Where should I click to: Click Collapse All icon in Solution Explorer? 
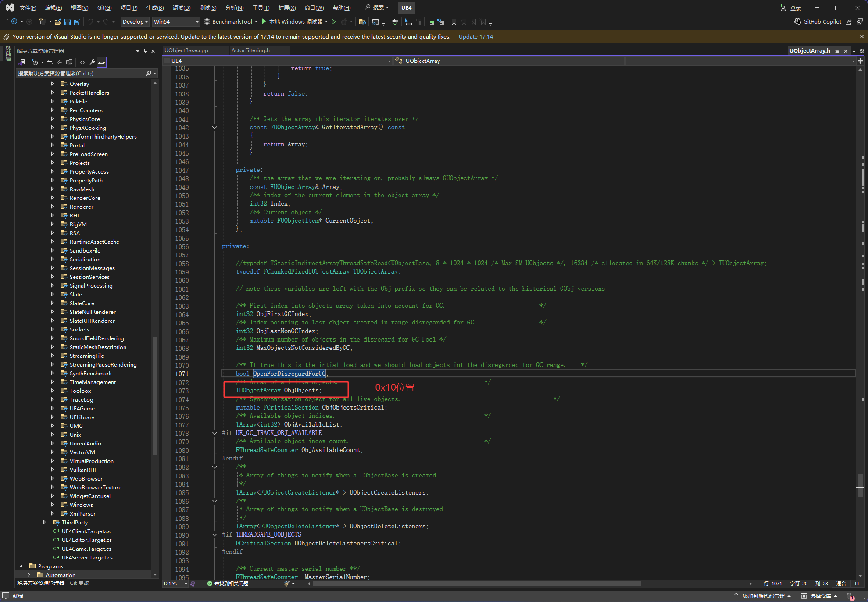coord(60,62)
